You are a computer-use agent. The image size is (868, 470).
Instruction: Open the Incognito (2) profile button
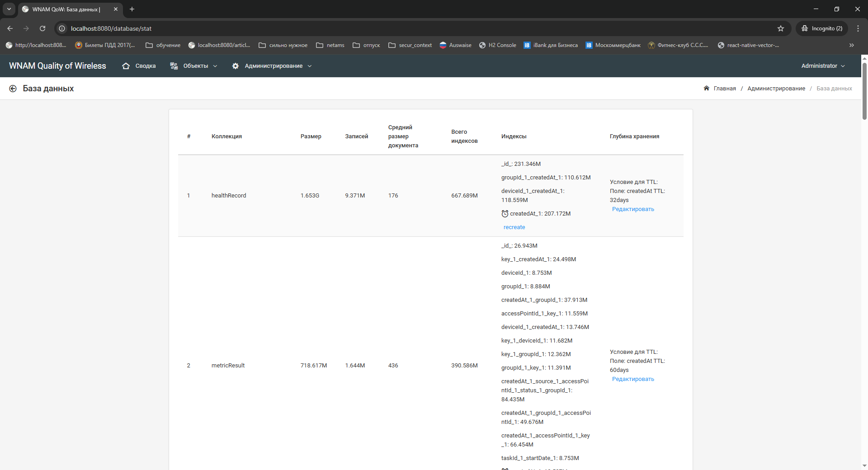click(x=822, y=28)
